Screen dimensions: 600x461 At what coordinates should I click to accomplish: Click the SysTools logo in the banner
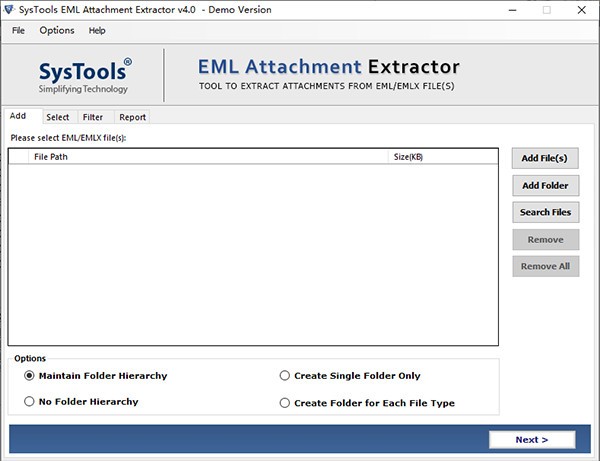click(85, 74)
